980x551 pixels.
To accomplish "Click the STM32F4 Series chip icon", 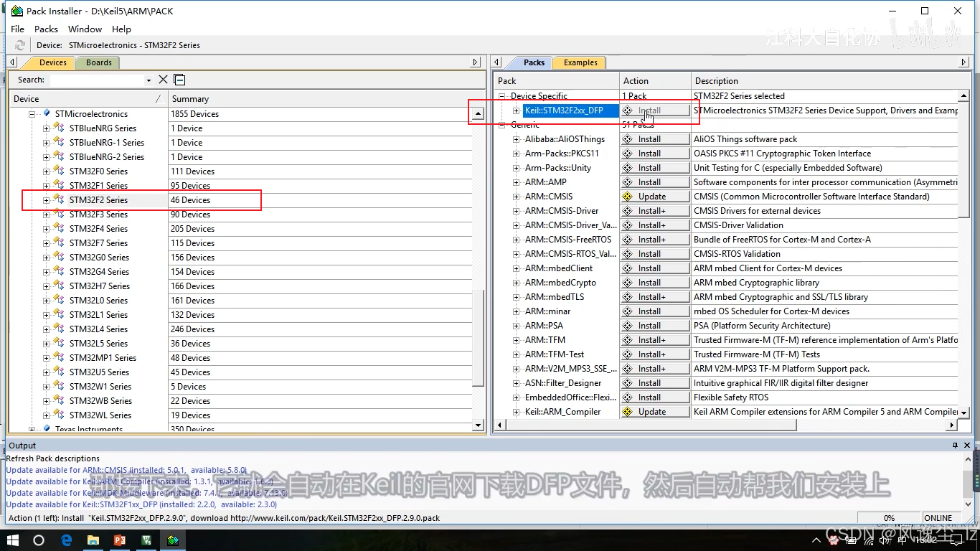I will coord(60,229).
